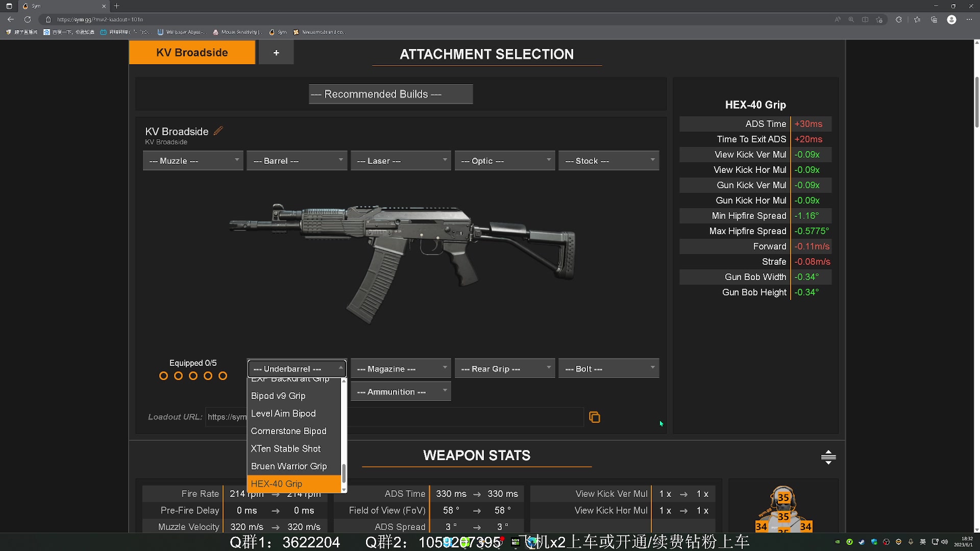Open the NVIDIA tray icon
The width and height of the screenshot is (980, 551).
(x=837, y=542)
